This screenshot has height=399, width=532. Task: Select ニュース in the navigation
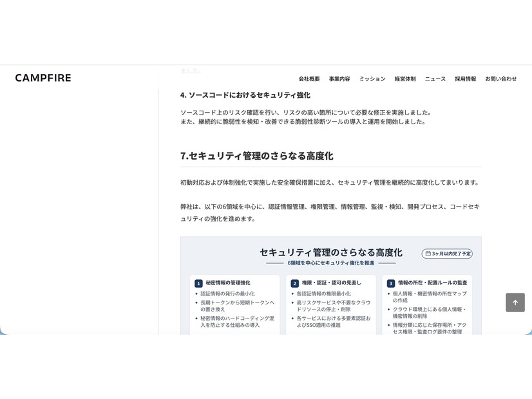pos(435,79)
